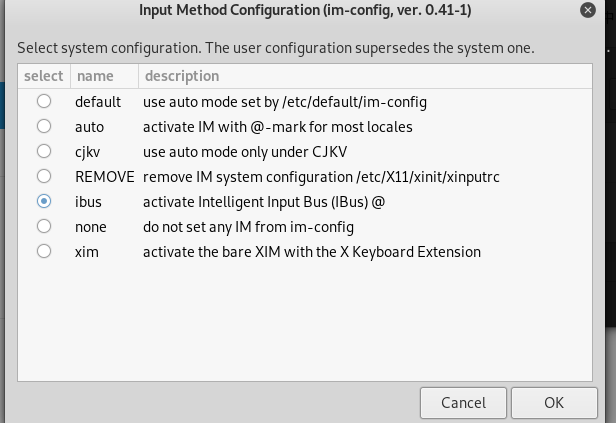Choose the cjkv radio option

click(x=44, y=151)
